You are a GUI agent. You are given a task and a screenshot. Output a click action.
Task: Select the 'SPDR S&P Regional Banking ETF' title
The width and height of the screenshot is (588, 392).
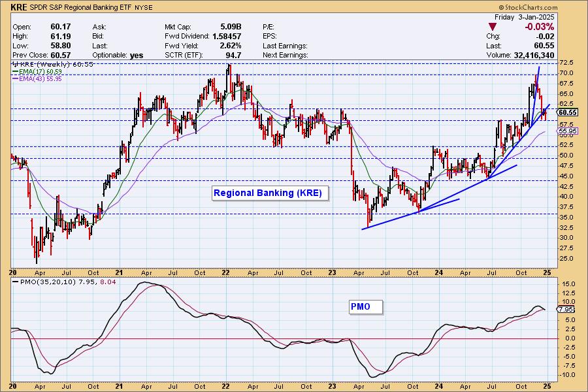[x=80, y=7]
